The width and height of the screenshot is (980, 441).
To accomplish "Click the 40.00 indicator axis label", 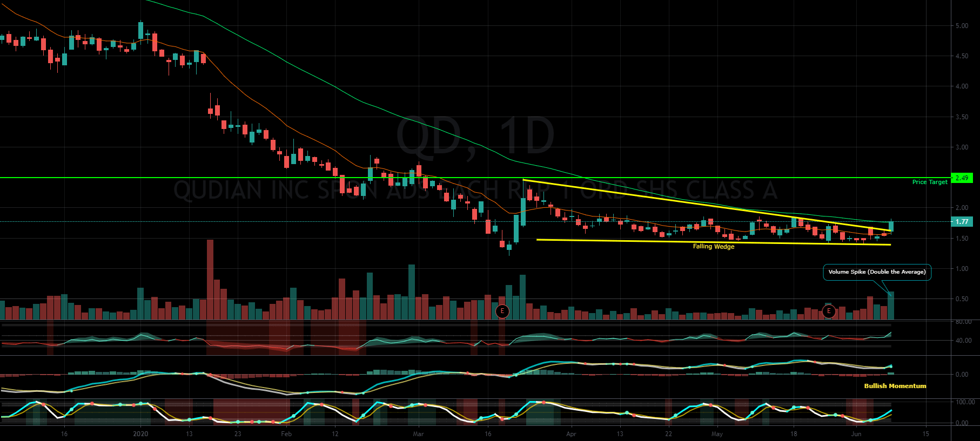I will coord(963,341).
